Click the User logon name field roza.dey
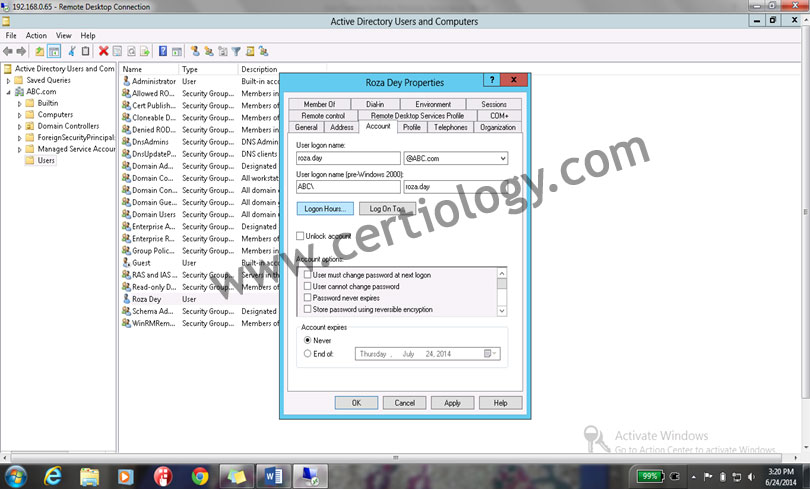810x490 pixels. coord(348,159)
